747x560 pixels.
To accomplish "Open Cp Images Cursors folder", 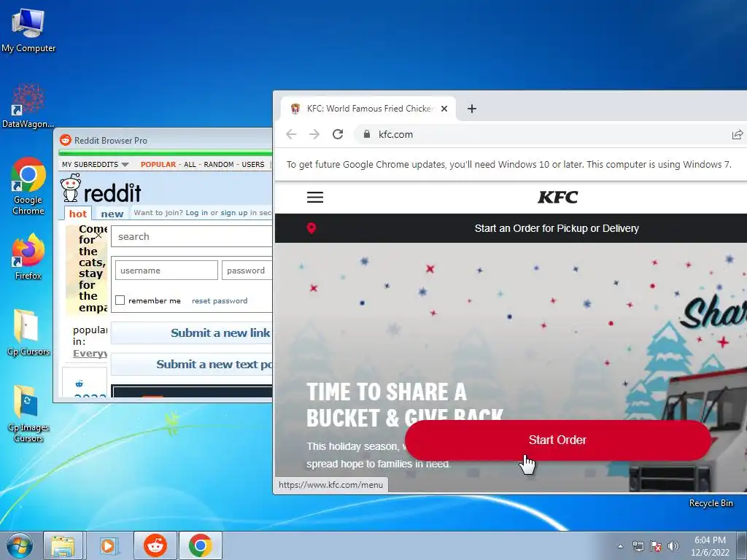I will click(28, 413).
